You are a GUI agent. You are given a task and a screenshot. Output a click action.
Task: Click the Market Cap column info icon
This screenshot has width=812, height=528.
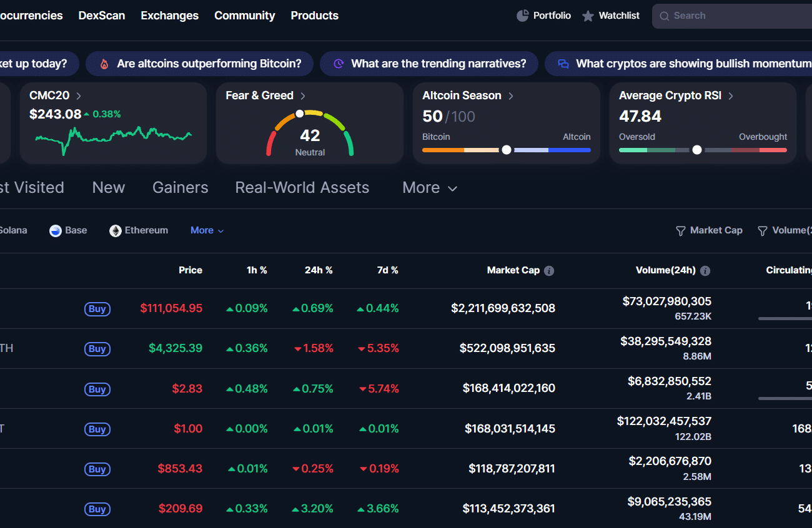click(x=549, y=271)
